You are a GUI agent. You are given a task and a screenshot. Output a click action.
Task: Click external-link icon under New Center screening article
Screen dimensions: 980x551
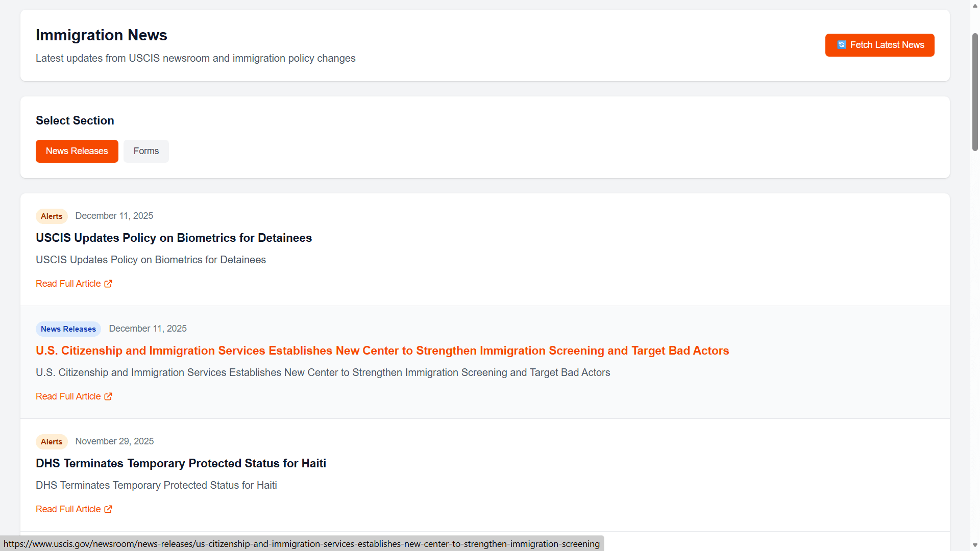(x=108, y=396)
